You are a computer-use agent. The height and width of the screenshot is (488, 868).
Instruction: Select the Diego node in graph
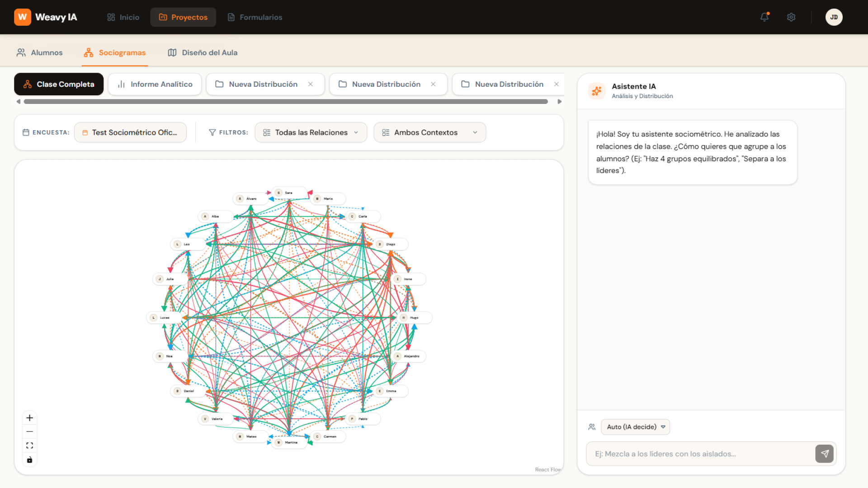pos(391,244)
